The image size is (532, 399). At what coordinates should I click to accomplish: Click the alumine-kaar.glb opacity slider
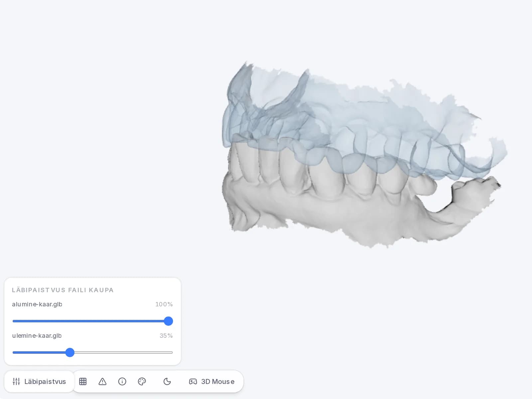pyautogui.click(x=92, y=321)
